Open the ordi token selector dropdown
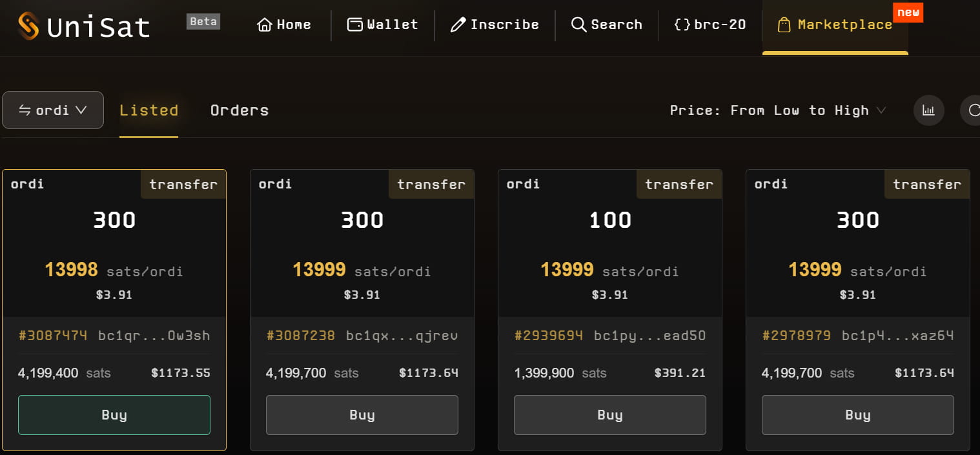This screenshot has height=455, width=980. coord(53,110)
